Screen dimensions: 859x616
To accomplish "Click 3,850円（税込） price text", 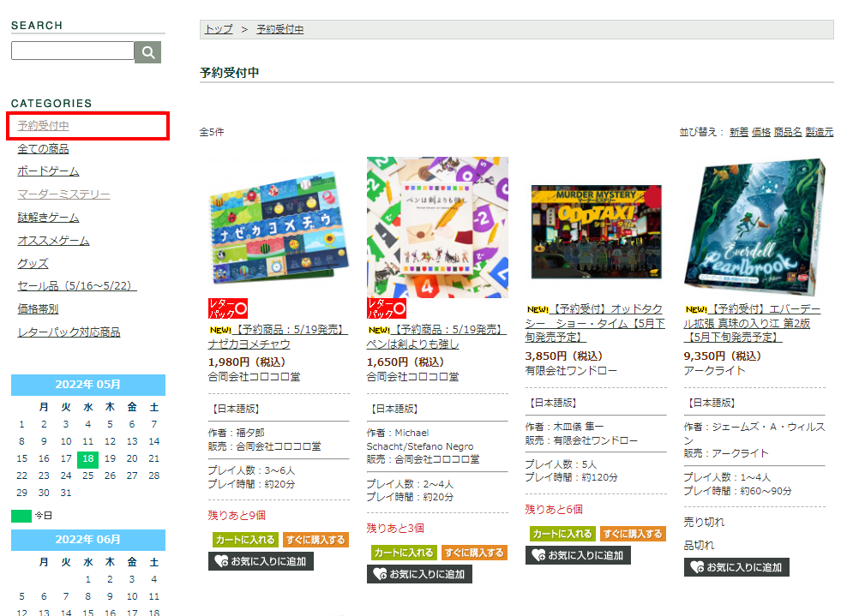I will [564, 356].
